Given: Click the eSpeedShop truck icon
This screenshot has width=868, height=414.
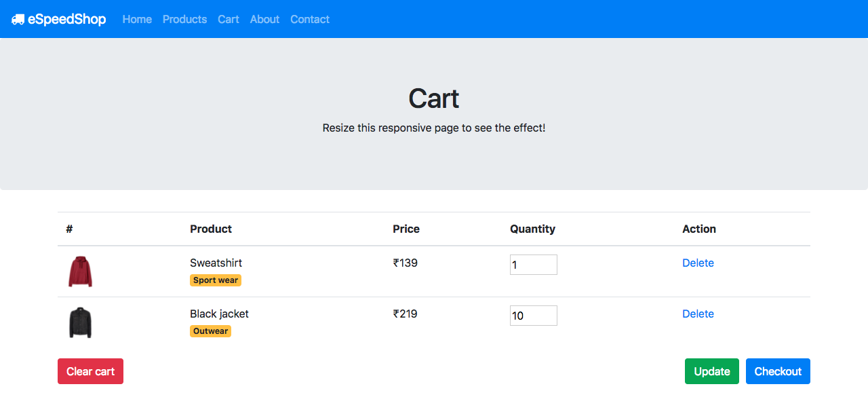Looking at the screenshot, I should pos(20,19).
